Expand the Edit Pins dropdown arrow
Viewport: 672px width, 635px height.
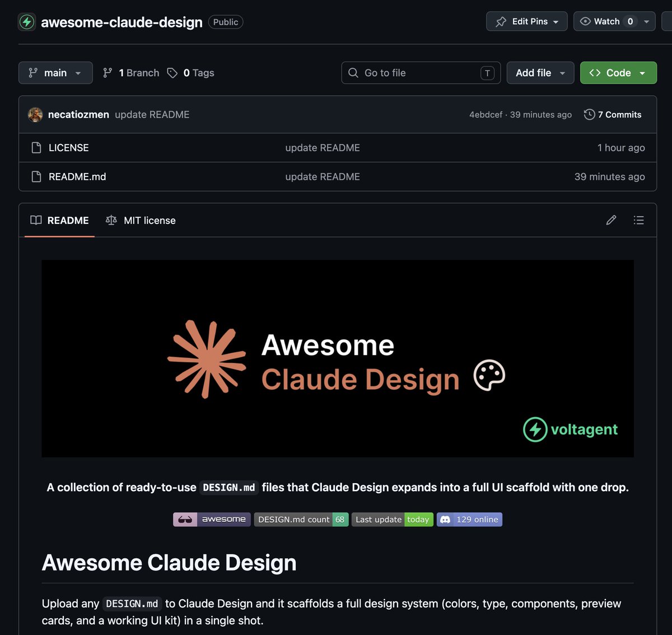556,22
